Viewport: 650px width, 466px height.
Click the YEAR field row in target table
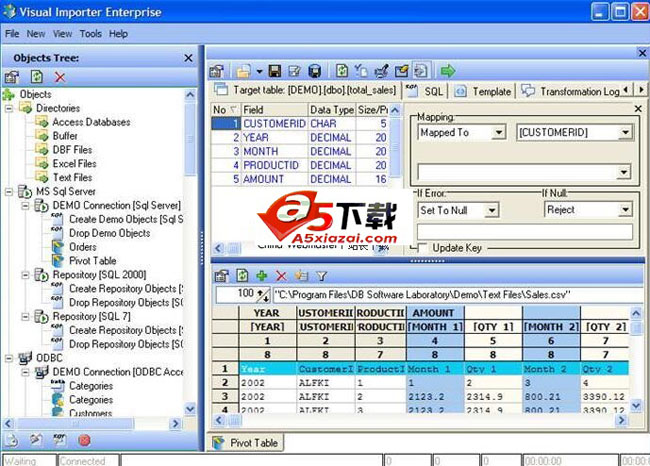pos(301,138)
